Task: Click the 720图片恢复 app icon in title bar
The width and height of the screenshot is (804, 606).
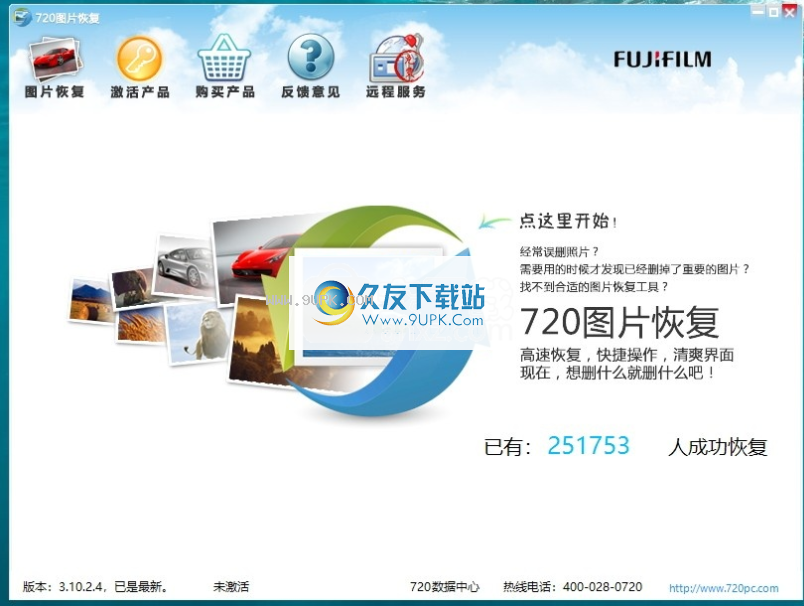Action: coord(22,17)
